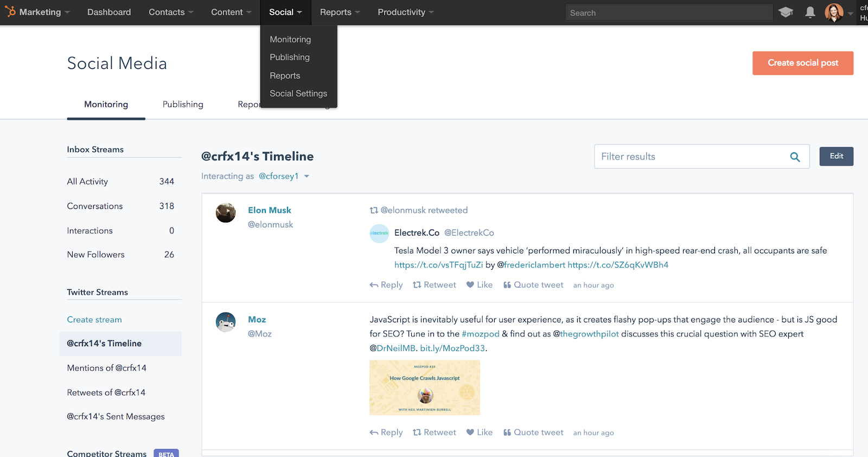Image resolution: width=868 pixels, height=457 pixels.
Task: Select the Mentions of @crfx14 stream
Action: [107, 368]
